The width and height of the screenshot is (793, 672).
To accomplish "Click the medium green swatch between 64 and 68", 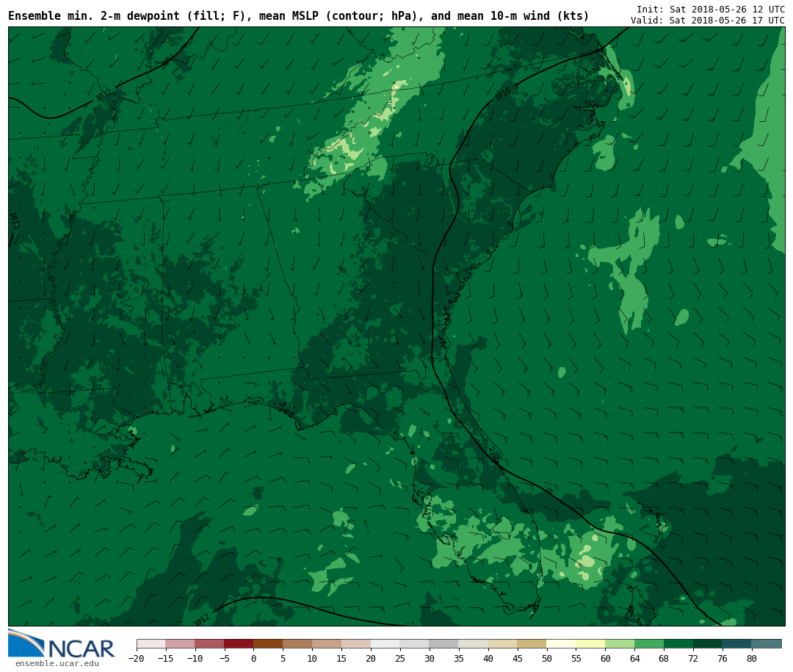I will pos(649,644).
